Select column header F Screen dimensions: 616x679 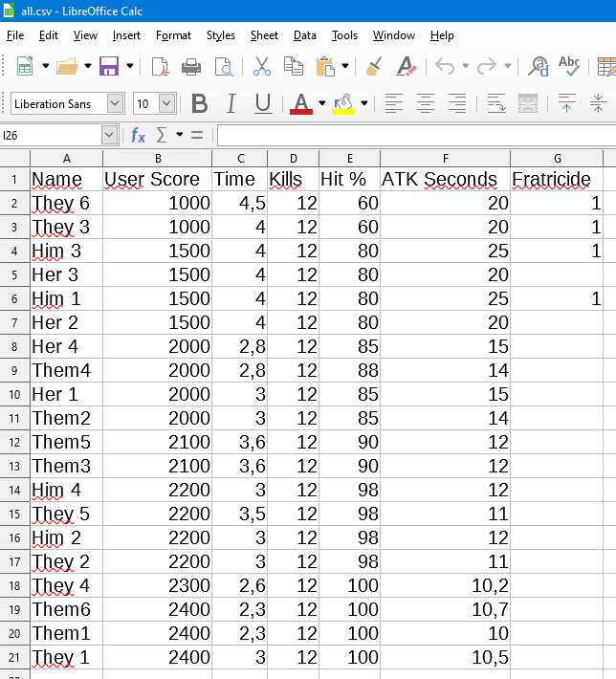[445, 158]
